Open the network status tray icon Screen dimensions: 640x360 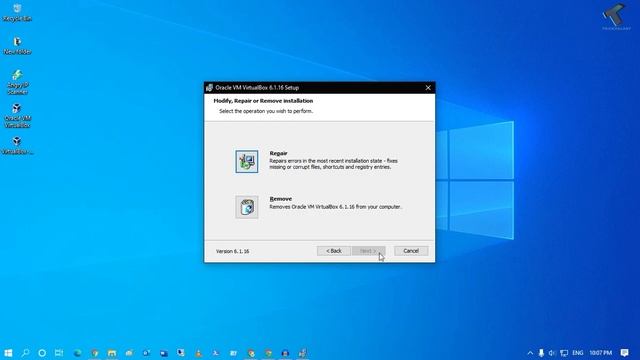pyautogui.click(x=564, y=353)
